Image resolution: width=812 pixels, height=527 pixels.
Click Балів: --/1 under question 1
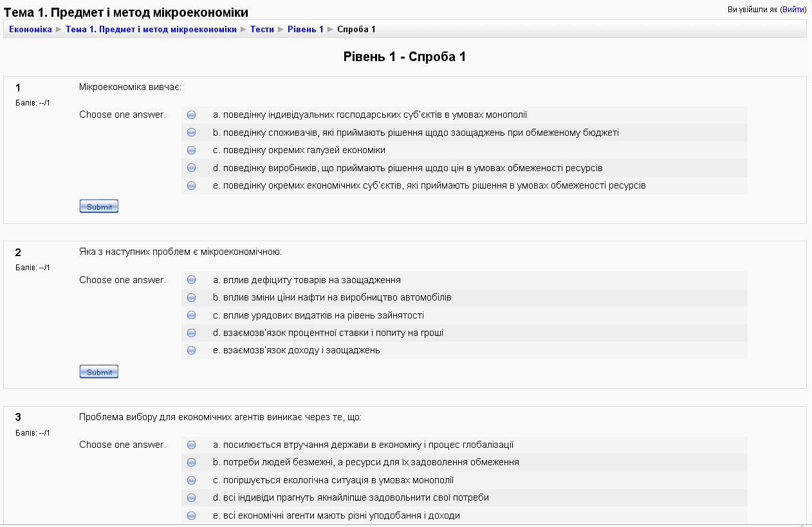coord(33,103)
